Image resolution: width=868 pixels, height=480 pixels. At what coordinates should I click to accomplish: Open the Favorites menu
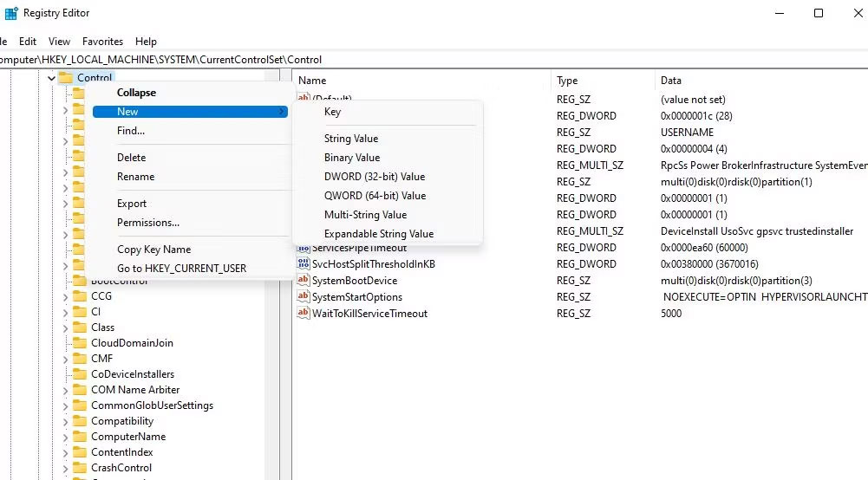point(102,42)
